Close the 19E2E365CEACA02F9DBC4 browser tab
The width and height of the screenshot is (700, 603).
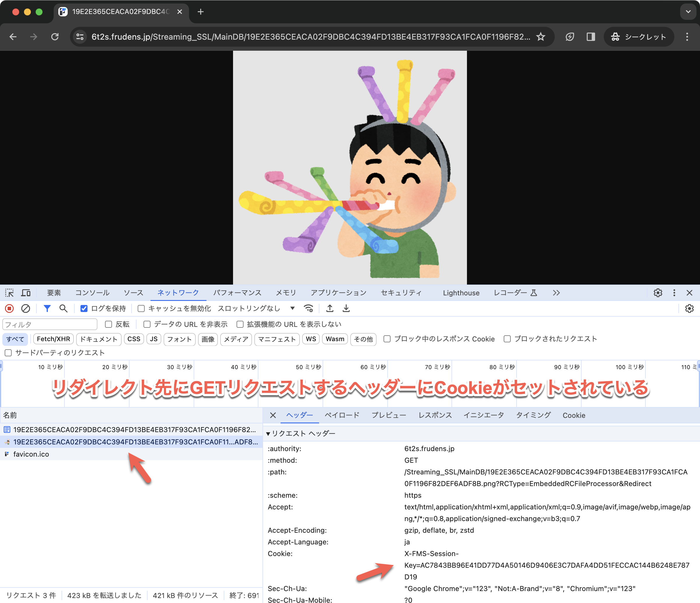pyautogui.click(x=180, y=12)
